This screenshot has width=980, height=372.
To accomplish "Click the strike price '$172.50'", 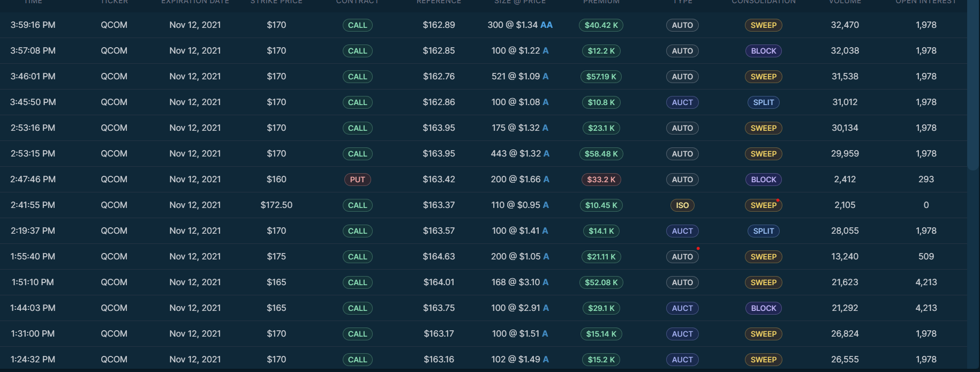I will [276, 205].
